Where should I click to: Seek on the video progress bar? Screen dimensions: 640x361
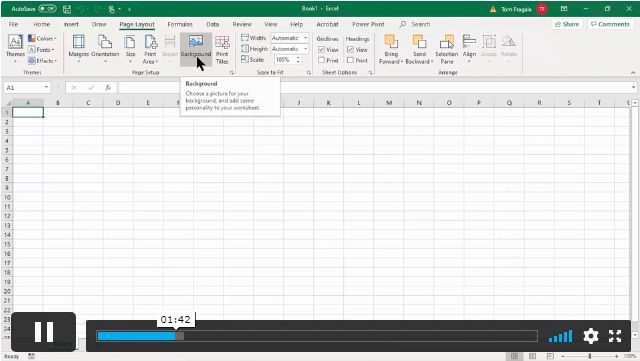click(317, 336)
